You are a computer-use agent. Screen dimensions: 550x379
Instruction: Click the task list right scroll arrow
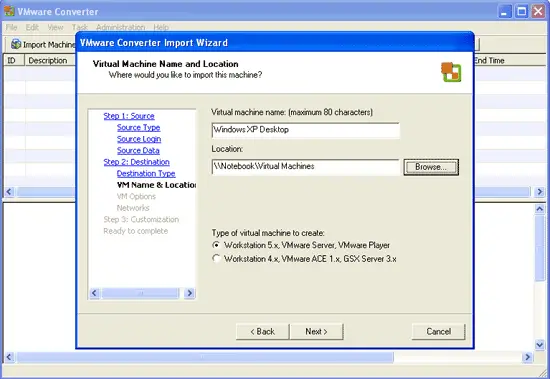point(539,192)
